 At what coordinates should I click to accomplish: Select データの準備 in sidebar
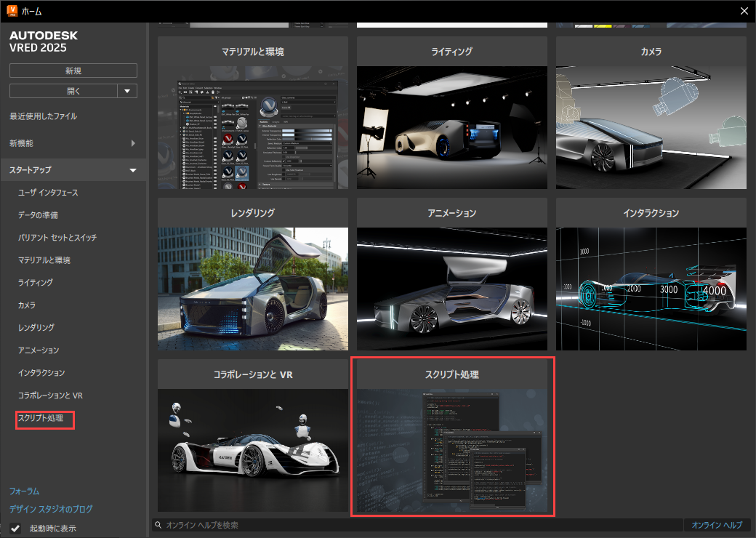point(38,215)
